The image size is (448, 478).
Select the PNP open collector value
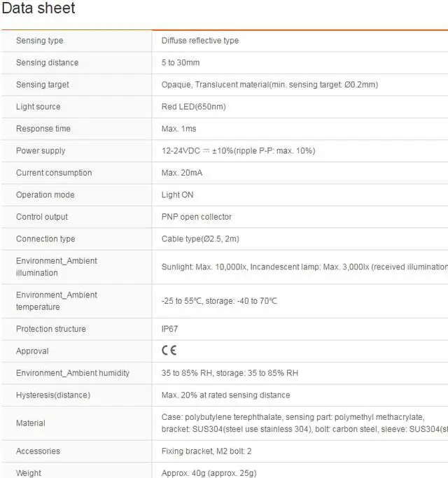tap(196, 217)
